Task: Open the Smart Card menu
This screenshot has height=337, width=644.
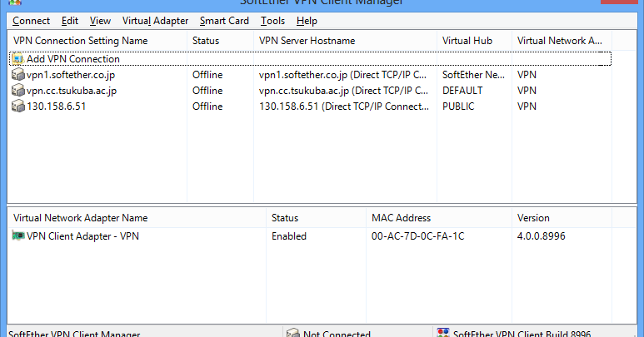Action: coord(224,21)
